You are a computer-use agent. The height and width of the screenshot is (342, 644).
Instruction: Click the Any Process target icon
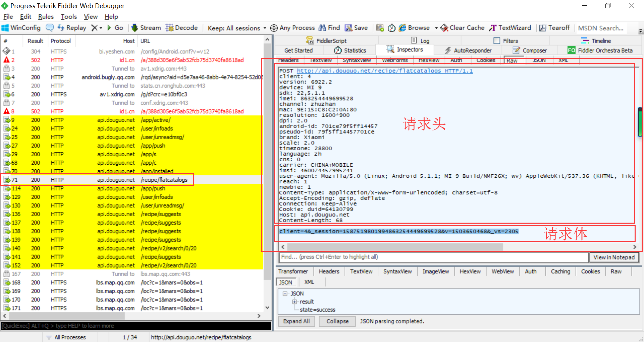click(x=274, y=28)
